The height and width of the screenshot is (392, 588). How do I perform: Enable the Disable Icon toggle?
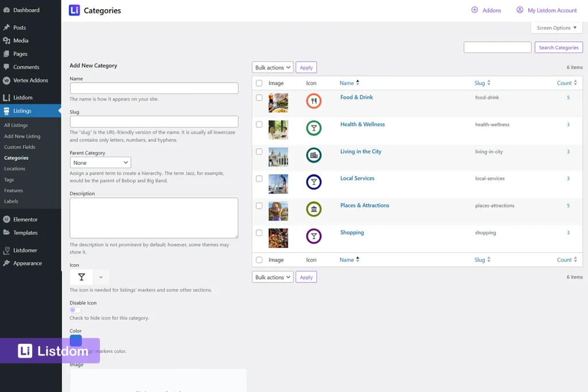75,309
